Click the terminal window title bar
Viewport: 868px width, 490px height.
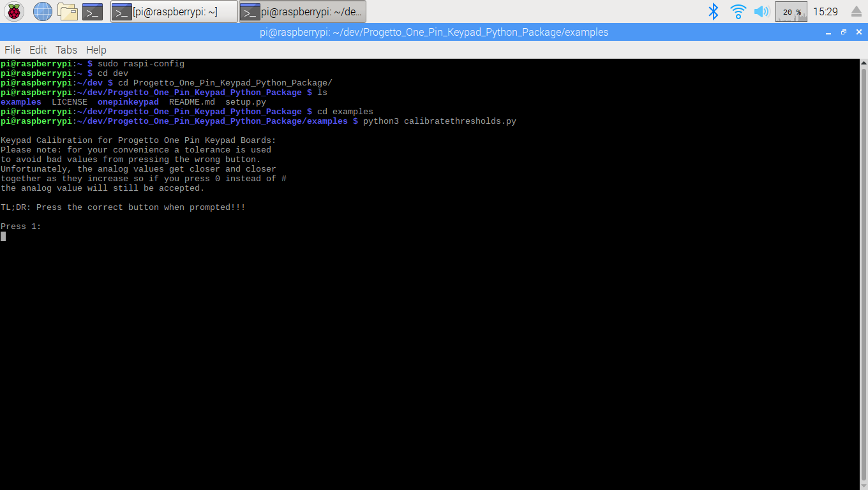[x=434, y=32]
